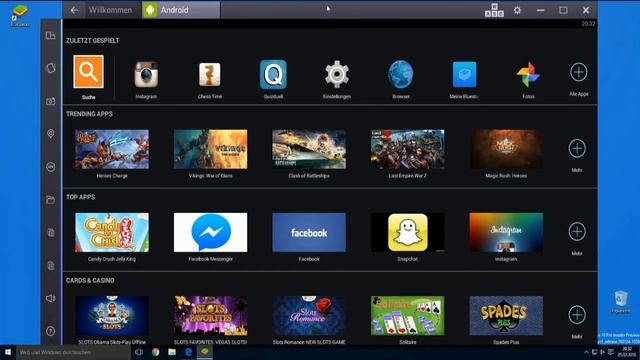
Task: Set location with sidebar pin icon
Action: tap(51, 134)
